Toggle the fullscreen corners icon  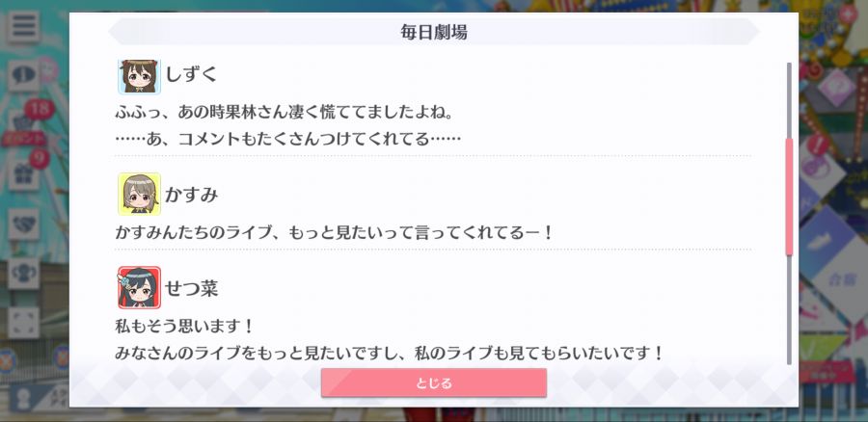23,323
